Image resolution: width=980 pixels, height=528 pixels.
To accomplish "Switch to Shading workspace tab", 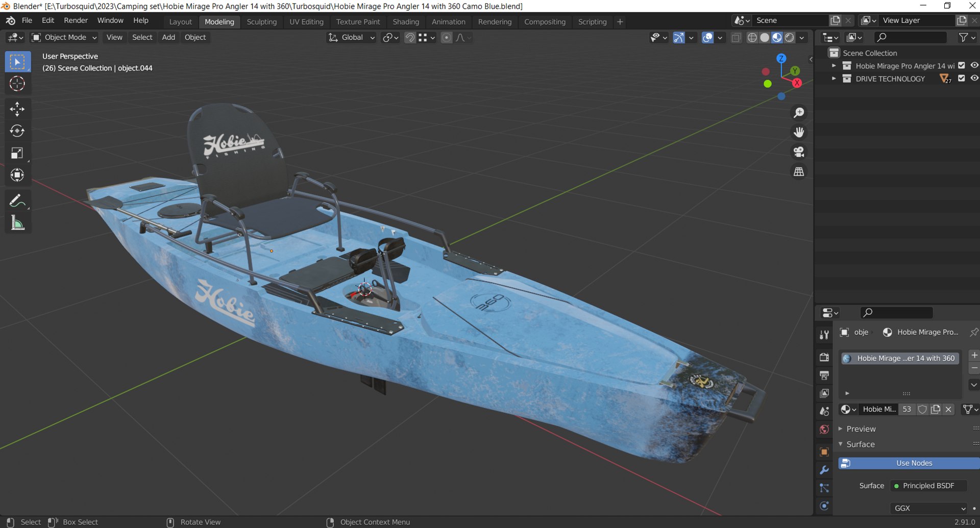I will pos(406,21).
